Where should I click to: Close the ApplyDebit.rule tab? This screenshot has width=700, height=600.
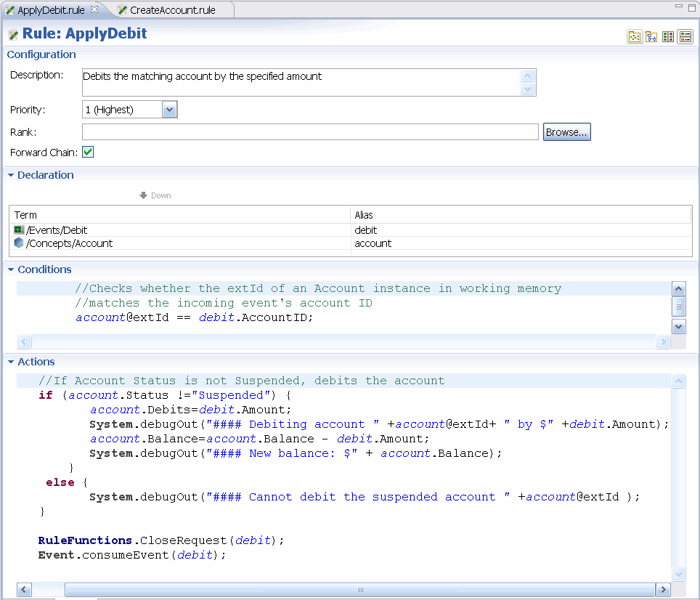(94, 10)
